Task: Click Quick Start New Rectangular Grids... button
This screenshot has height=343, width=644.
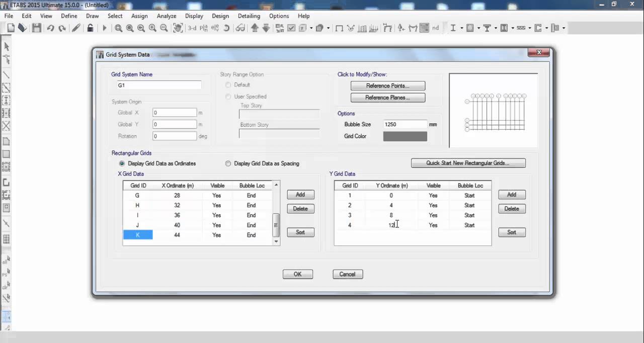Action: click(x=468, y=163)
